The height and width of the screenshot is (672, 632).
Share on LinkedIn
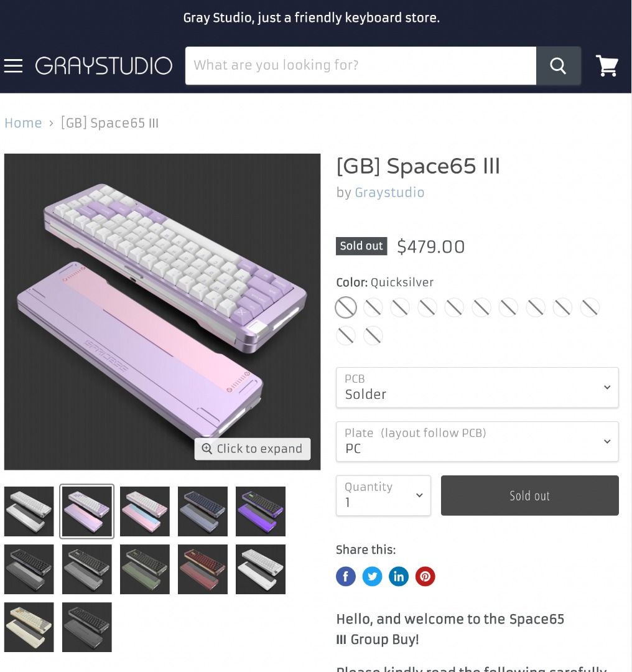(x=399, y=576)
